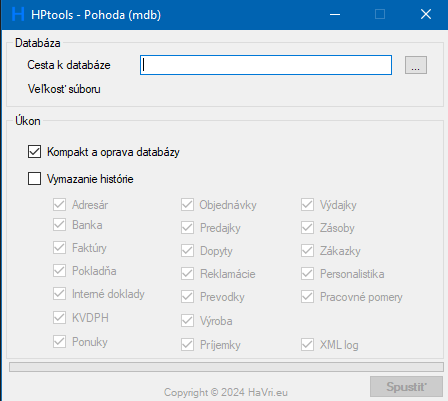Click the Cesta k databáze label
448x401 pixels.
click(69, 65)
